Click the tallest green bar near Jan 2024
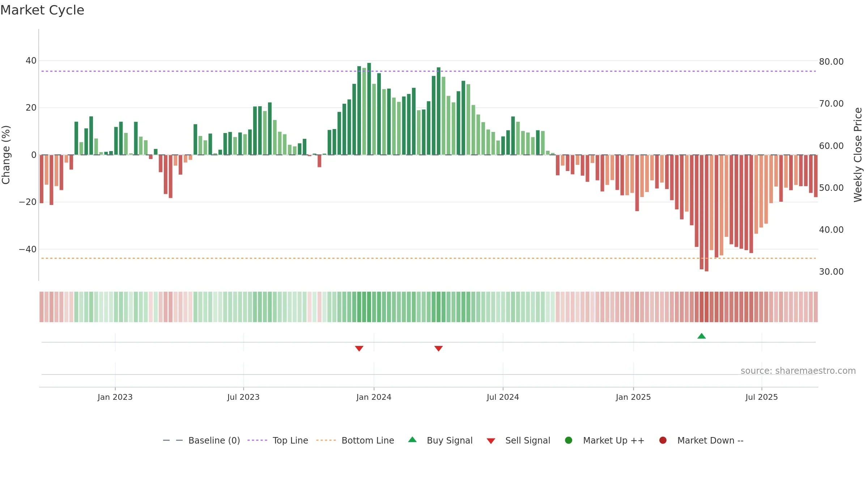Viewport: 868px width, 488px height. (x=369, y=109)
